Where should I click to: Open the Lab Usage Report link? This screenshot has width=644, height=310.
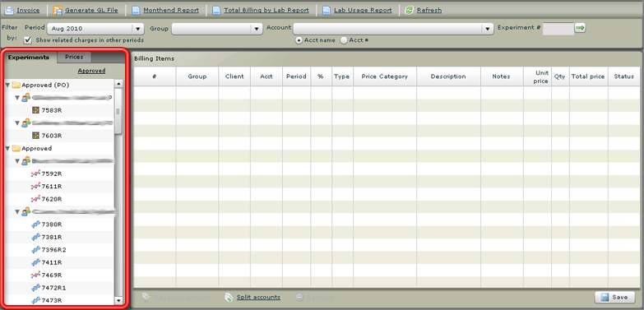click(x=363, y=10)
